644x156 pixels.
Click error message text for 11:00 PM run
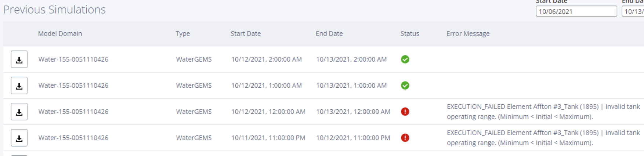[x=543, y=138]
